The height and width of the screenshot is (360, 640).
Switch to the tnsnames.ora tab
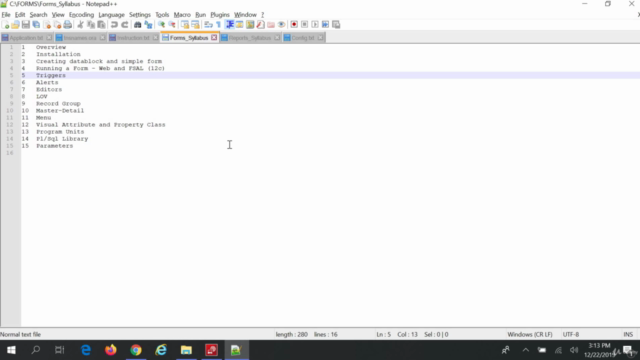tap(80, 38)
